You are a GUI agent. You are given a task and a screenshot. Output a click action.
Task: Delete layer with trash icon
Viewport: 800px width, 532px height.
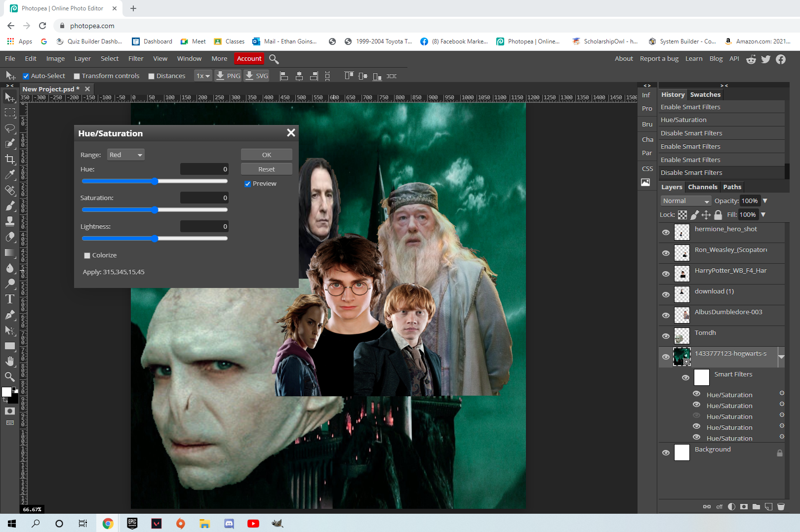[781, 506]
